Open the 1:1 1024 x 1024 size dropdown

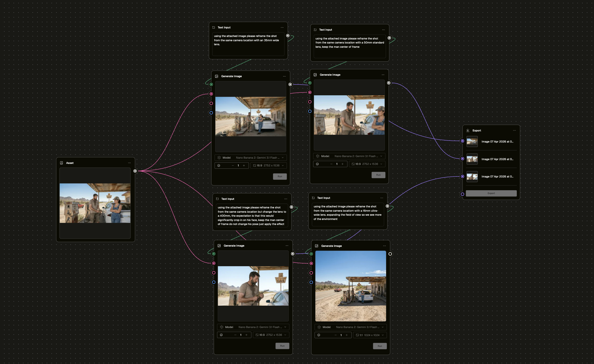(x=370, y=335)
